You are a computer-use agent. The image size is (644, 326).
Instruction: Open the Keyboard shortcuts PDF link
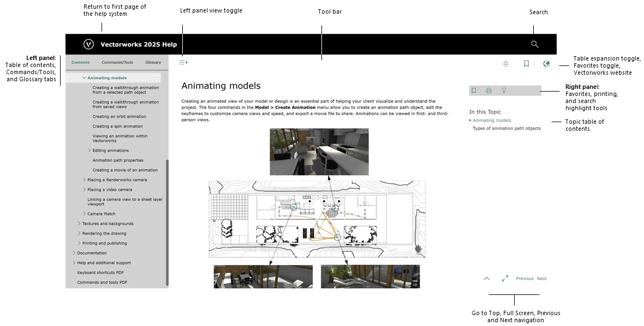click(x=100, y=273)
